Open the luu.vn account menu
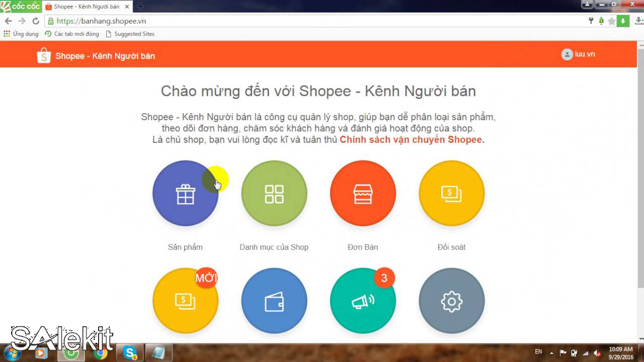Screen dimensions: 644x362 point(578,54)
